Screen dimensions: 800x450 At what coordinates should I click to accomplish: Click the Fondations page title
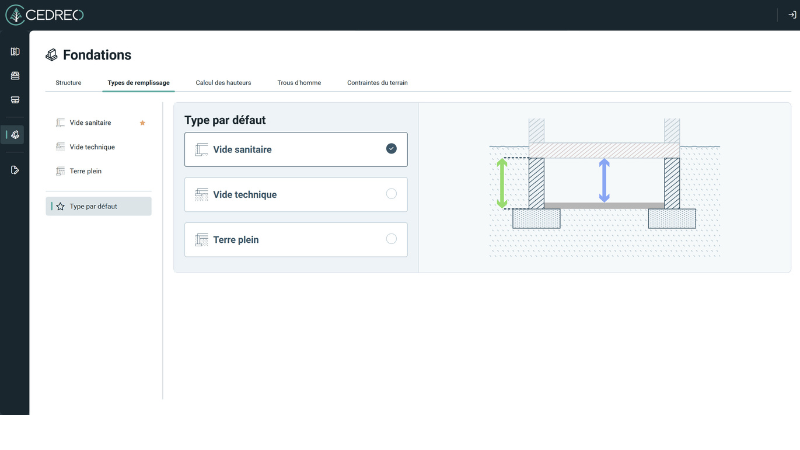pos(97,55)
